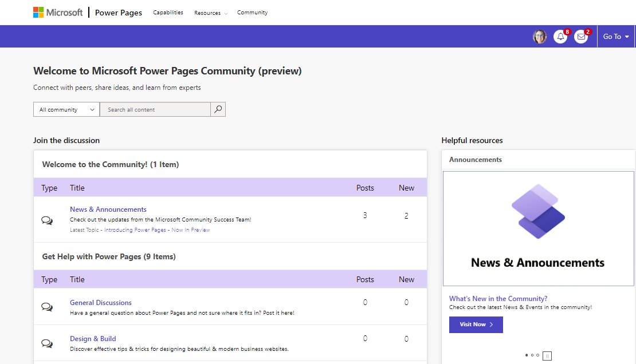Viewport: 636px width, 364px height.
Task: Open the Design & Build forum link
Action: click(93, 338)
